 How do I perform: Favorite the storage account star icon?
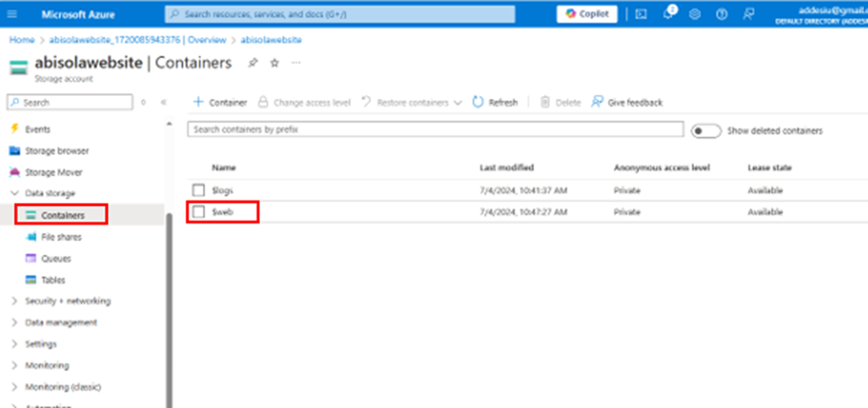(x=274, y=63)
